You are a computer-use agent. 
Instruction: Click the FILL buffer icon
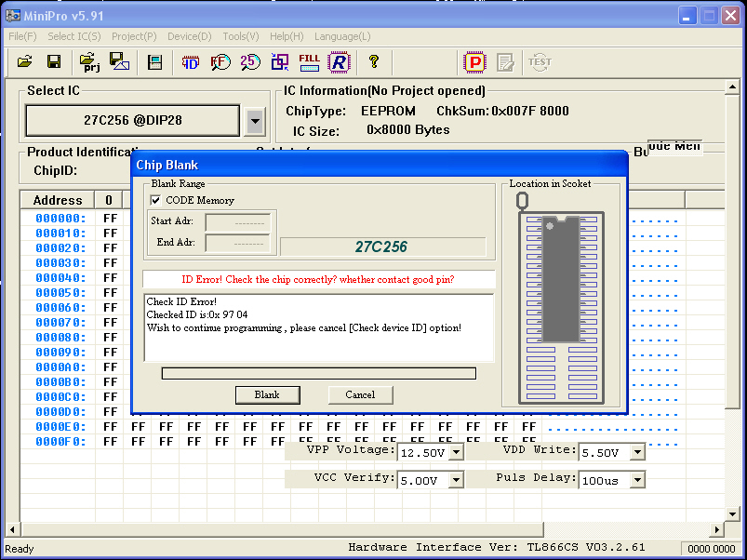pos(309,62)
